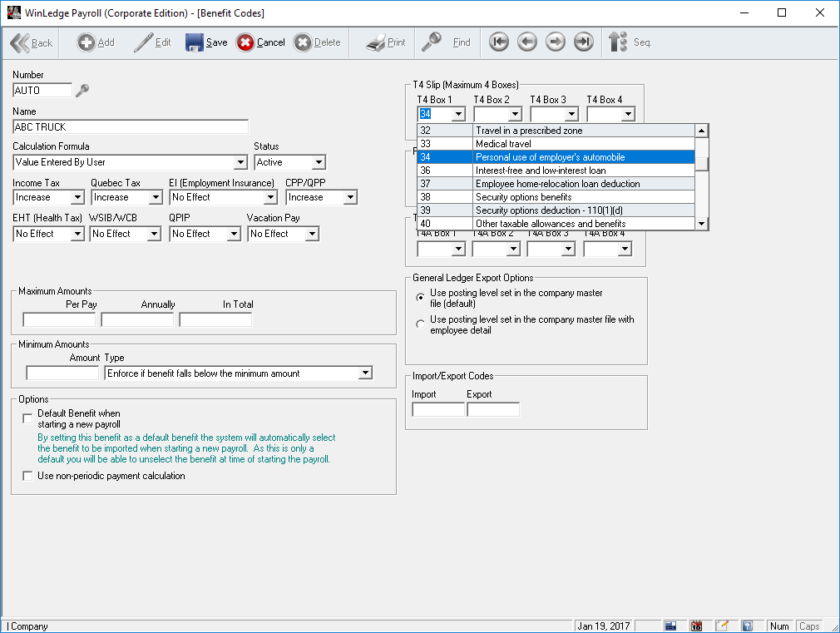This screenshot has height=633, width=840.
Task: Click the Add icon to create a new code
Action: tap(94, 42)
